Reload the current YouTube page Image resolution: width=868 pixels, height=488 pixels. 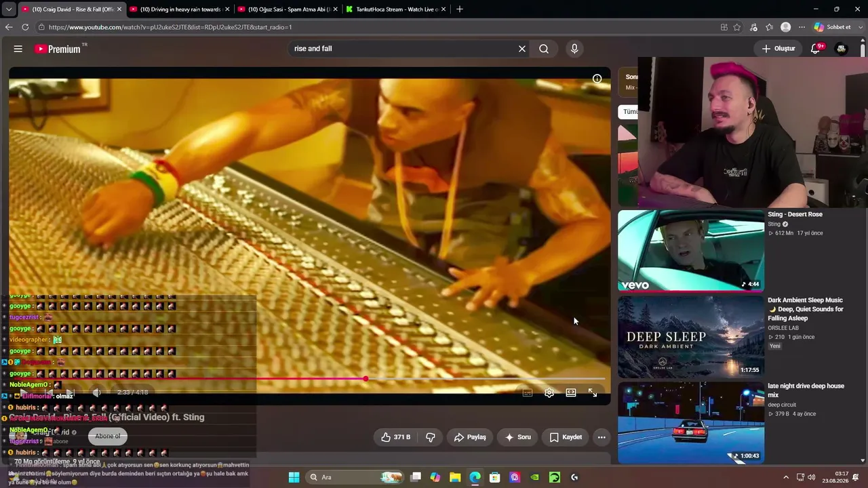(x=25, y=27)
